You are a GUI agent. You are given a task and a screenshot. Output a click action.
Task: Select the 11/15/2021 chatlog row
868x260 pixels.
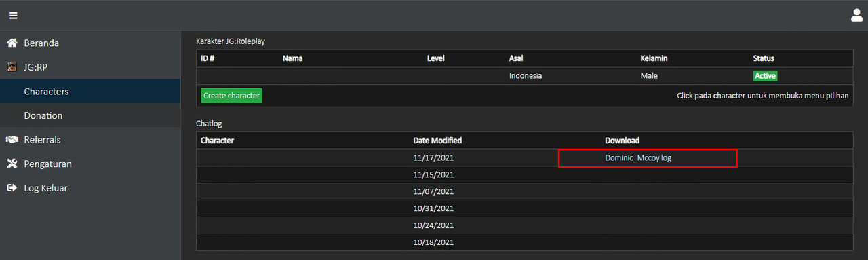[x=525, y=174]
